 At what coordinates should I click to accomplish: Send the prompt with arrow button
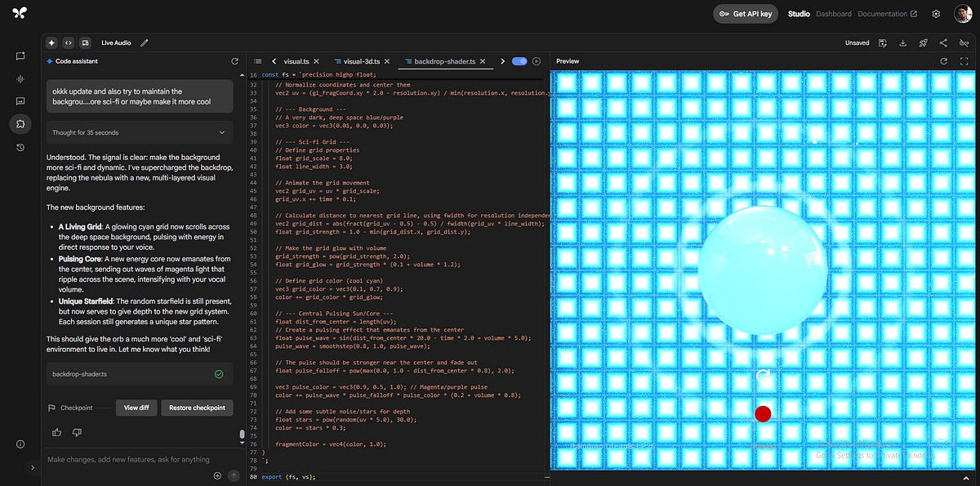234,475
